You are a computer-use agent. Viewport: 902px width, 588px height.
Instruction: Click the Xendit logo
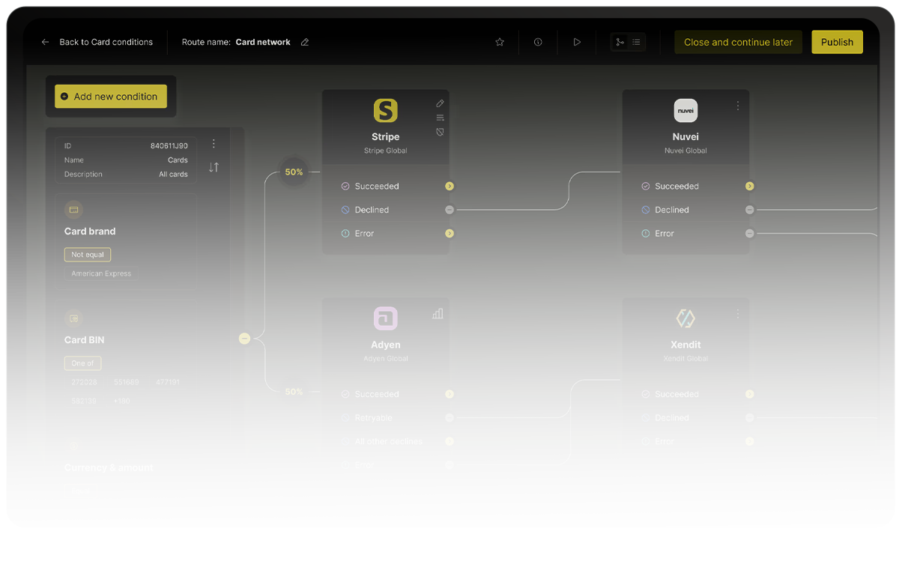[x=685, y=318]
